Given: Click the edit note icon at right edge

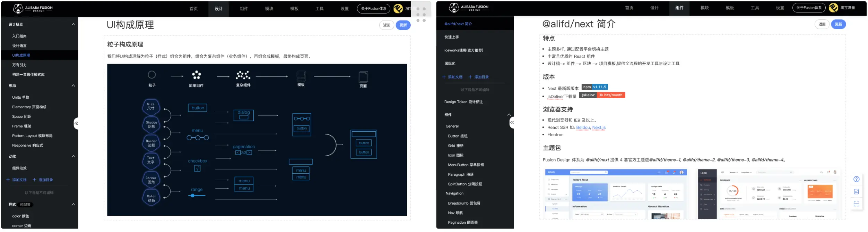Looking at the screenshot, I should click(x=856, y=191).
